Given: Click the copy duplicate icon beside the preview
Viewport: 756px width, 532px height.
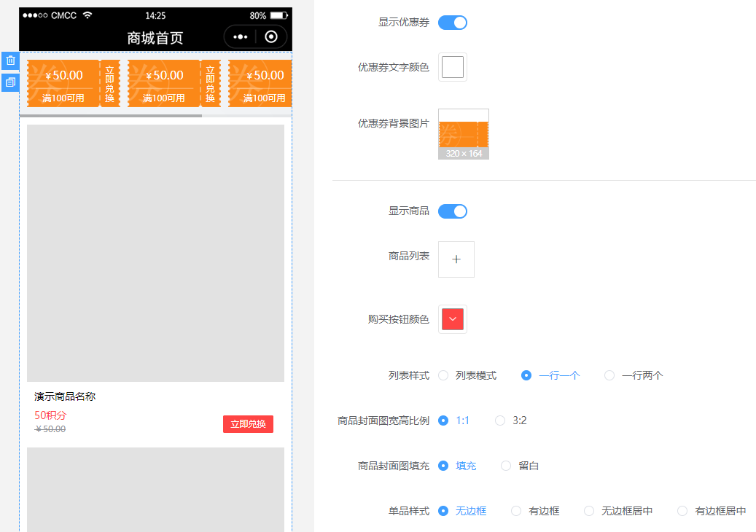Looking at the screenshot, I should click(11, 82).
